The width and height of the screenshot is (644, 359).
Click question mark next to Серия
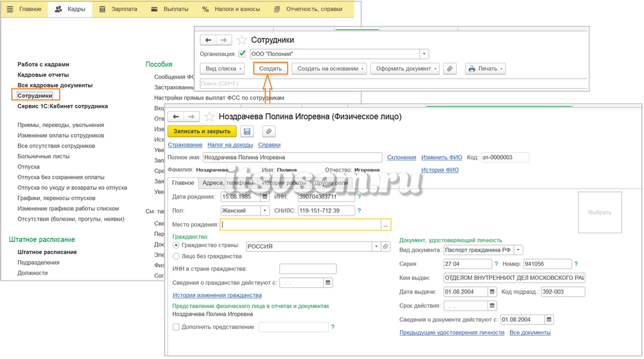pos(496,263)
